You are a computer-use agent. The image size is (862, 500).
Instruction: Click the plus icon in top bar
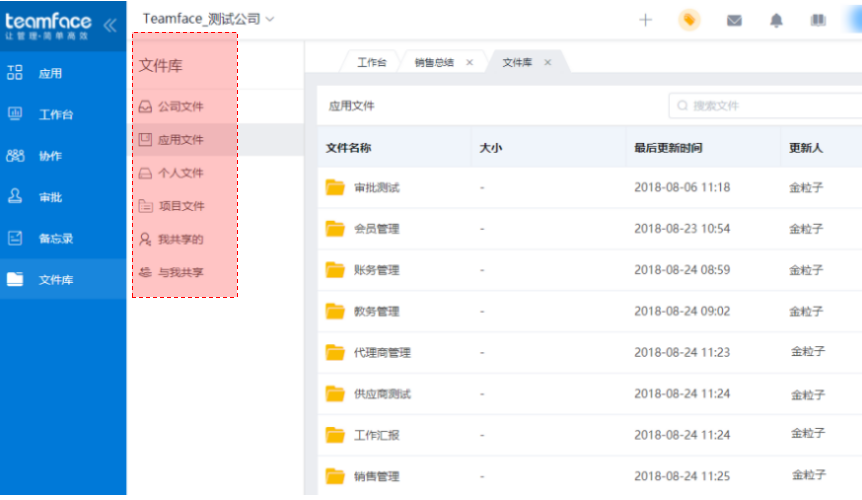coord(645,21)
